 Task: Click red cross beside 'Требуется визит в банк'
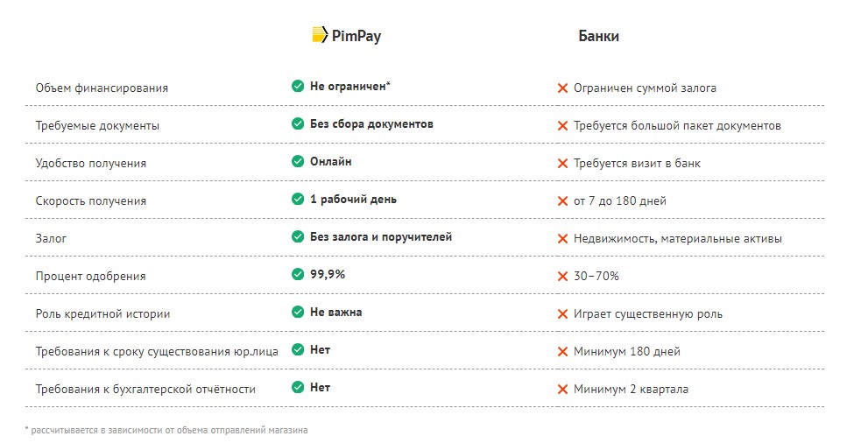pos(562,164)
